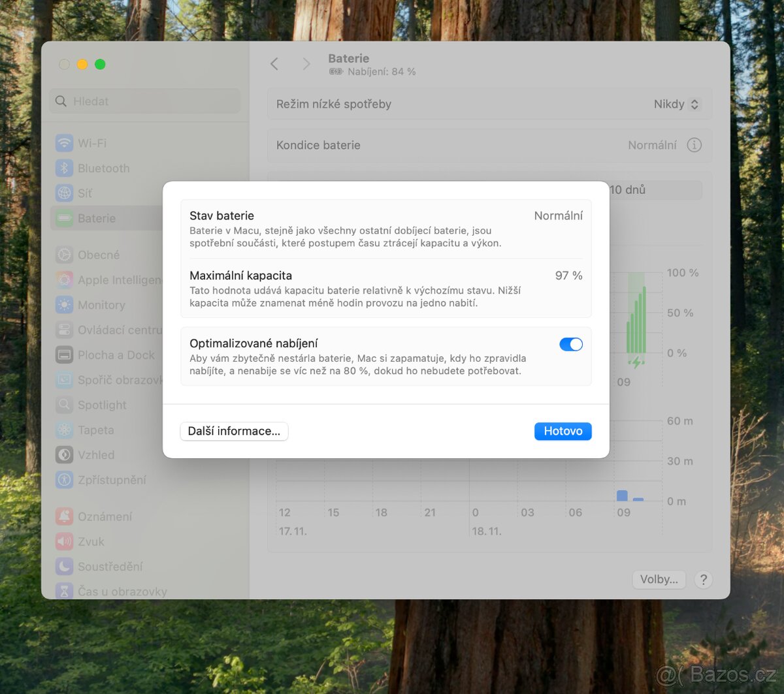
Task: Open Monitory in the sidebar
Action: pyautogui.click(x=101, y=305)
